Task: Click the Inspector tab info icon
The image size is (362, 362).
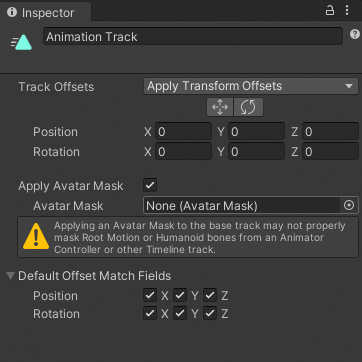Action: 12,12
